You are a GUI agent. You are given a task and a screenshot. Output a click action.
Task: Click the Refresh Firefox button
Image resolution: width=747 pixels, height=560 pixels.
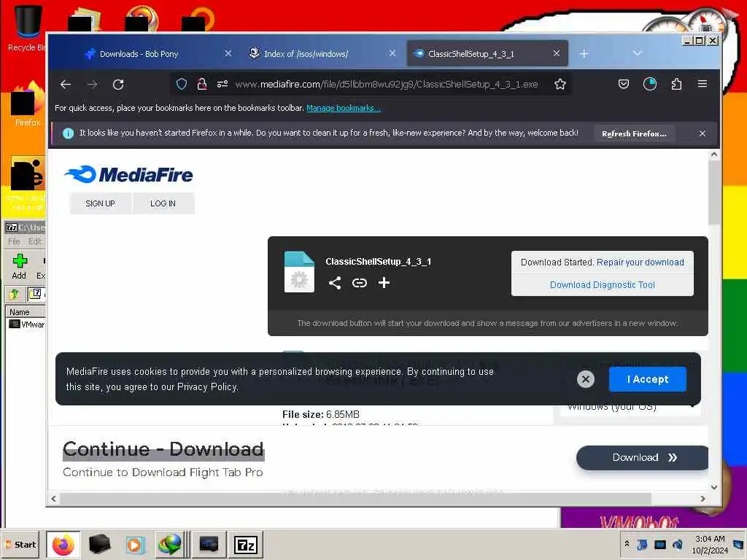coord(634,134)
